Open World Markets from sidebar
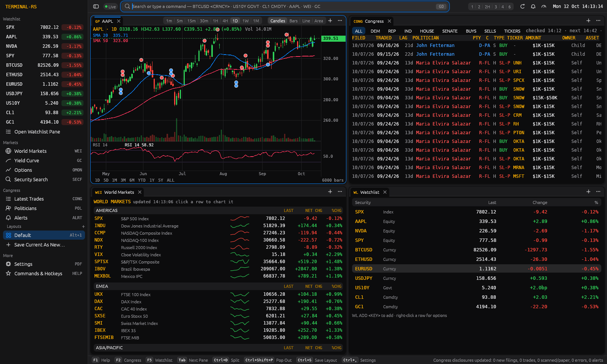This screenshot has width=607, height=364. pyautogui.click(x=44, y=151)
